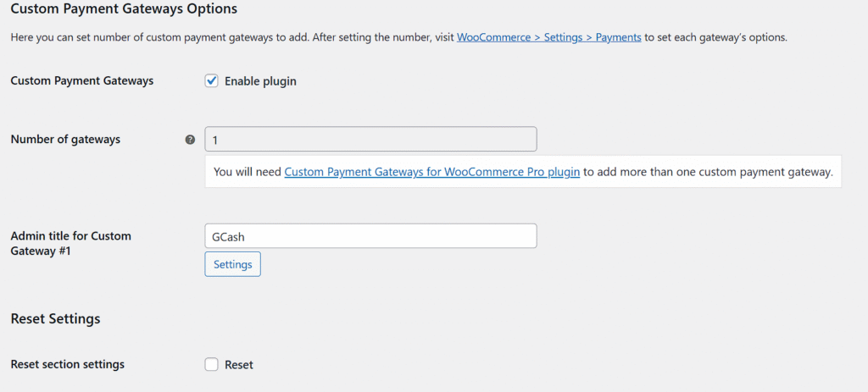Viewport: 868px width, 392px height.
Task: Click the 'Reset section settings' label
Action: pos(68,364)
